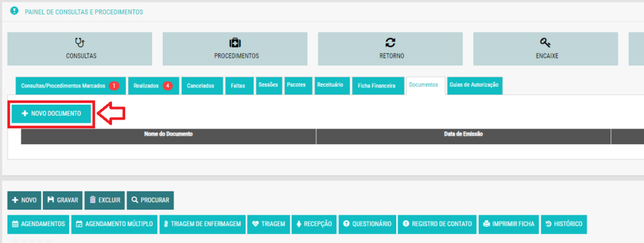Click the heartbeat icon on the Triagem button
The image size is (644, 243).
[255, 224]
